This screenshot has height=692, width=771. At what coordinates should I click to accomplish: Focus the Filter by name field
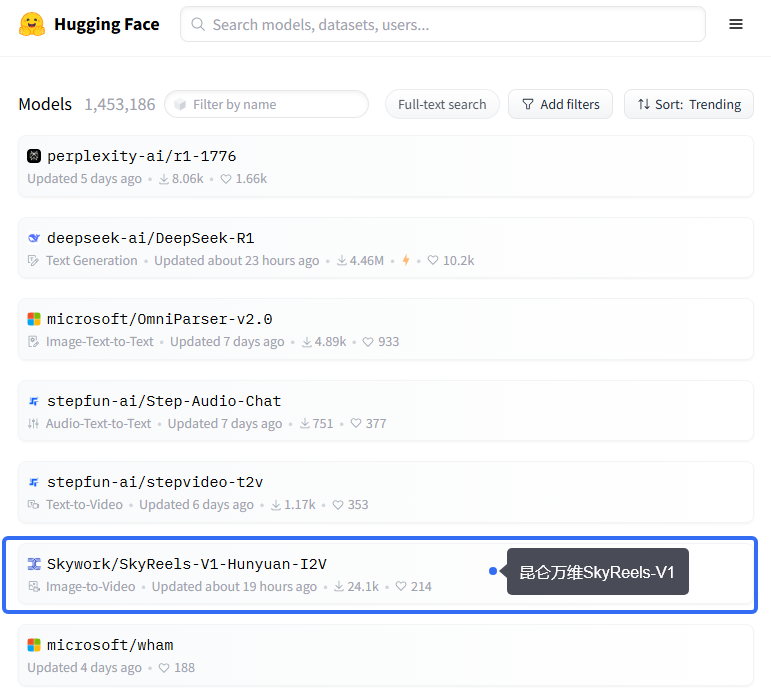267,104
